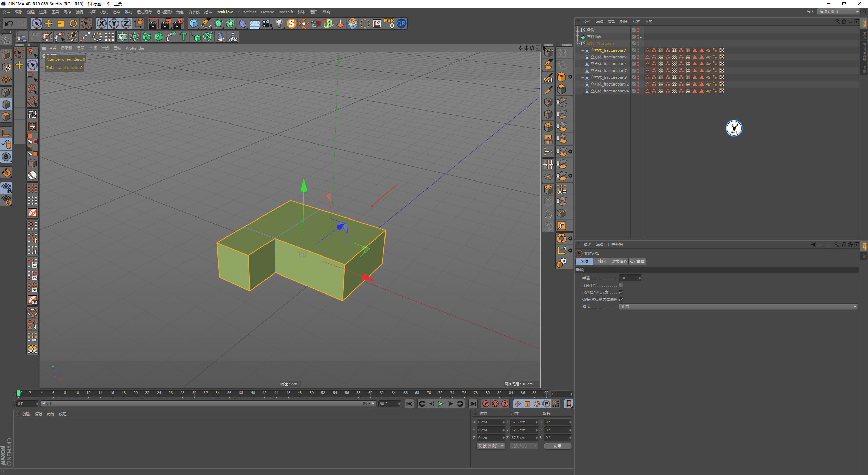Open the 对象 (相对) coordinate dropdown
This screenshot has width=868, height=475.
pyautogui.click(x=491, y=446)
